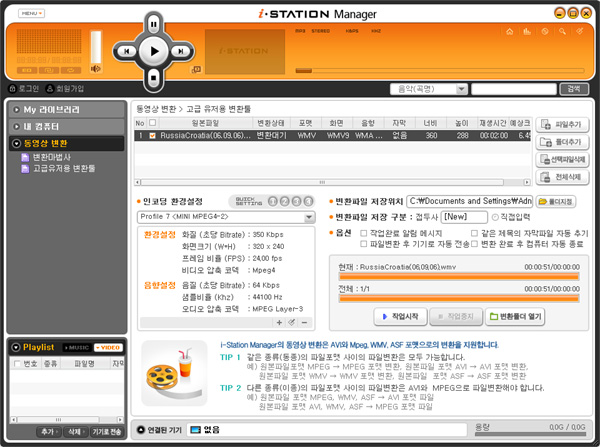Screen dimensions: 600x447
Task: Enable the 작업완료 알림 메시지 checkbox
Action: [x=364, y=233]
